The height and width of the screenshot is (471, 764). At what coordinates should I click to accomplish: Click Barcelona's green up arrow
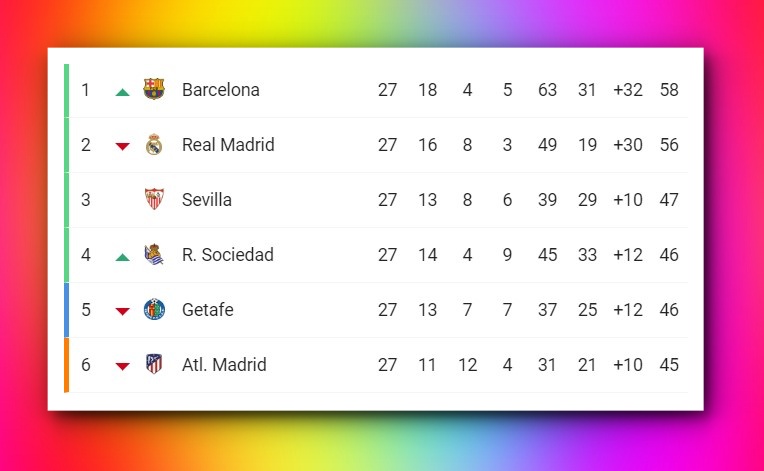(122, 91)
